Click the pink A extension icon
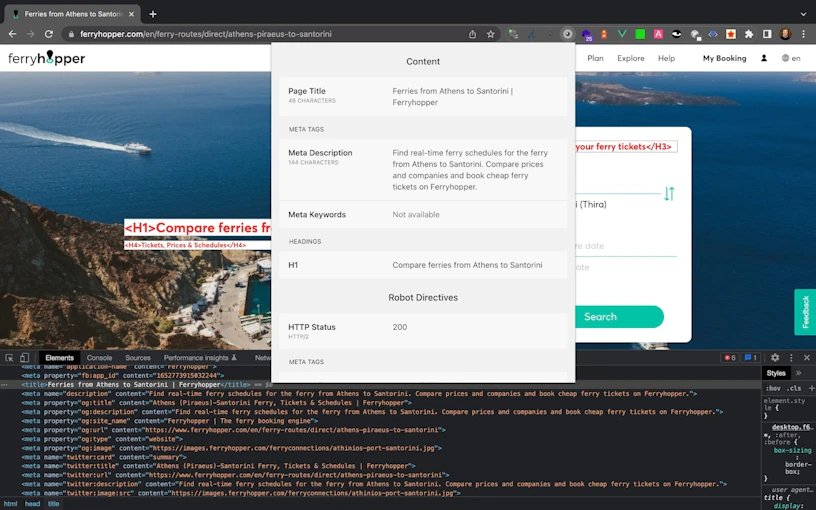816x510 pixels. [658, 34]
